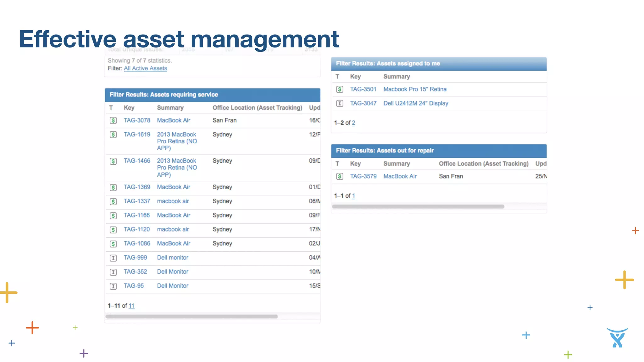Screen dimensions: 644x362
Task: Open issue TAG-1619
Action: [137, 134]
